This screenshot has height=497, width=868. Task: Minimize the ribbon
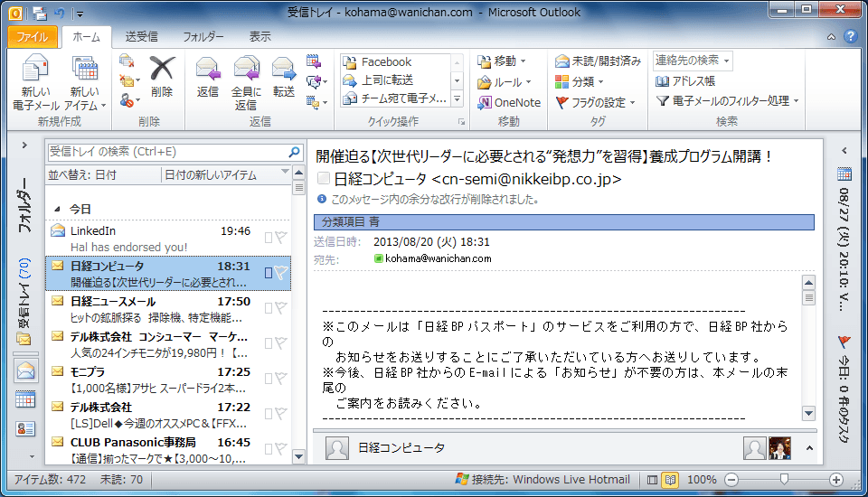click(x=832, y=37)
